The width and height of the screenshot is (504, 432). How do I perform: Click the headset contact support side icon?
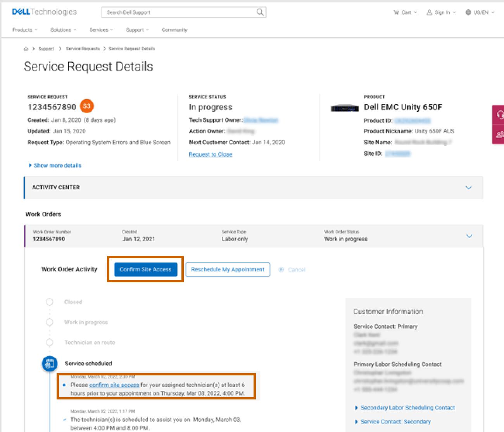(499, 115)
